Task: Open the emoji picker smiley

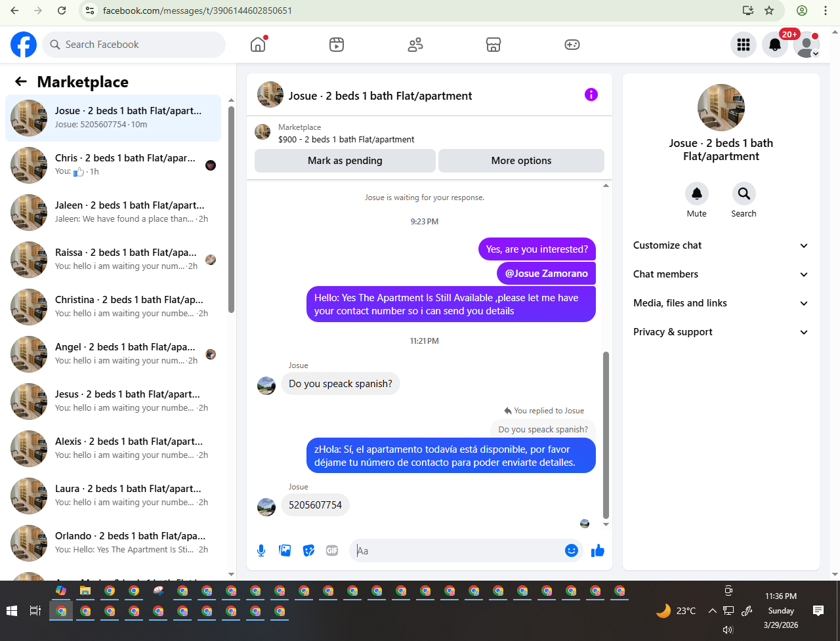Action: (x=572, y=550)
